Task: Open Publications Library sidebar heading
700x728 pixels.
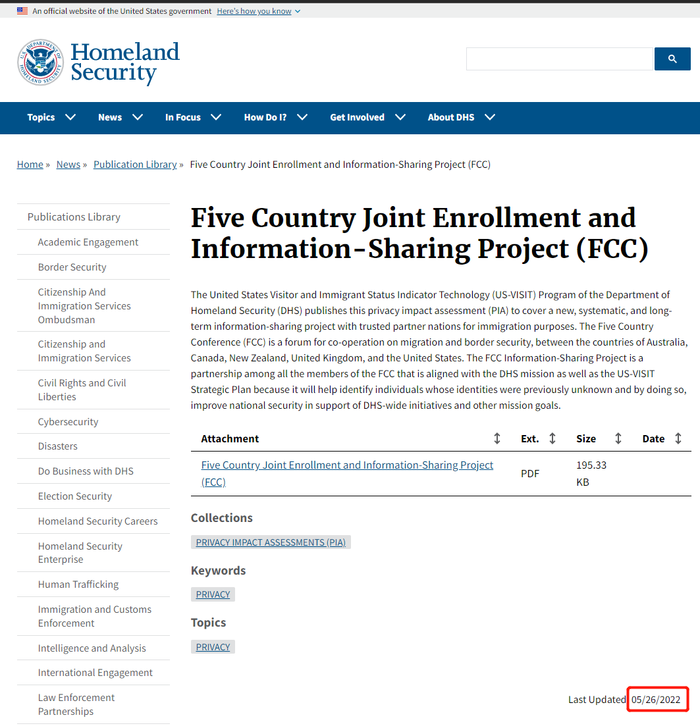Action: click(x=74, y=217)
